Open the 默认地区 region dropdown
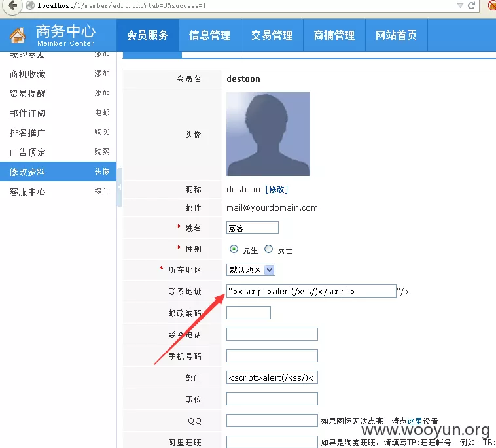Viewport: 496px width, 448px height. pos(251,270)
